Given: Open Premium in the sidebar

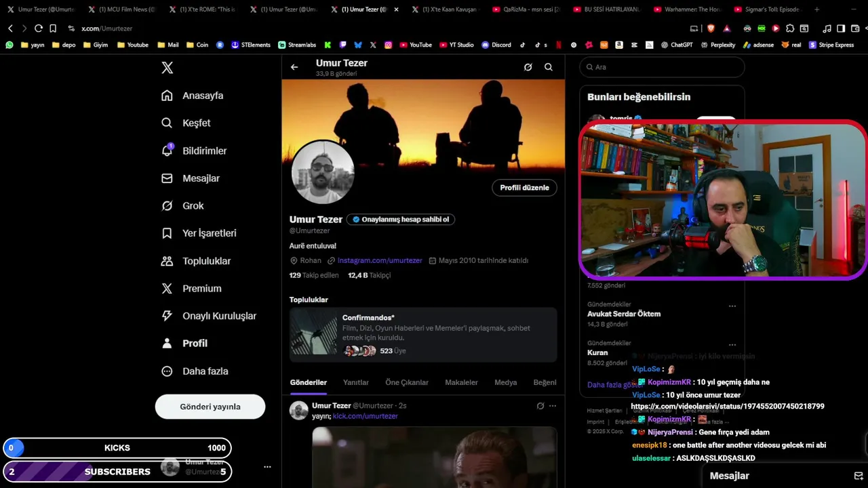Looking at the screenshot, I should (x=192, y=289).
